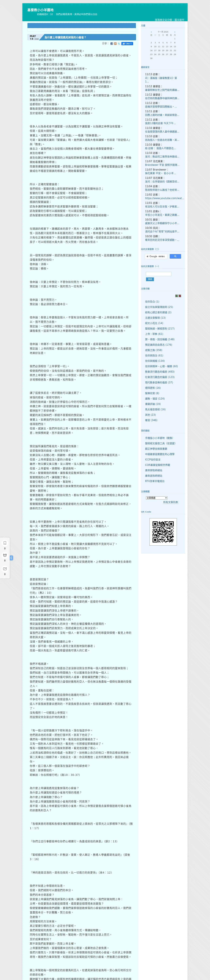The width and height of the screenshot is (210, 980).
Task: Open category 社會流行觀念的偏差 (123)
Action: coord(160,377)
